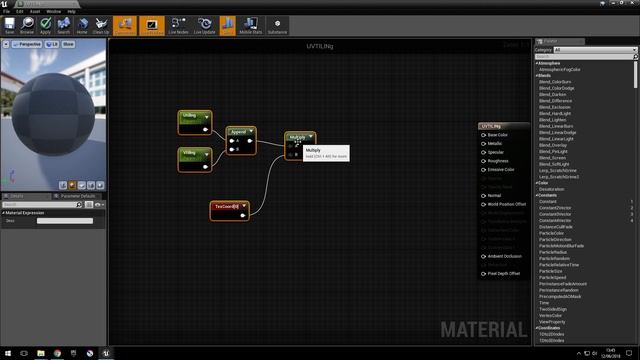Click the Multiply node B input pin
640x360 pixels.
click(290, 155)
